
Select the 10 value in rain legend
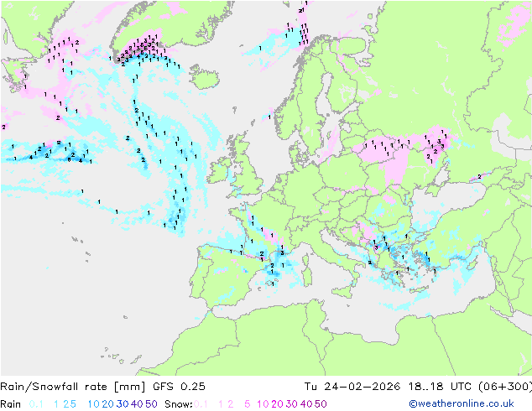point(94,404)
